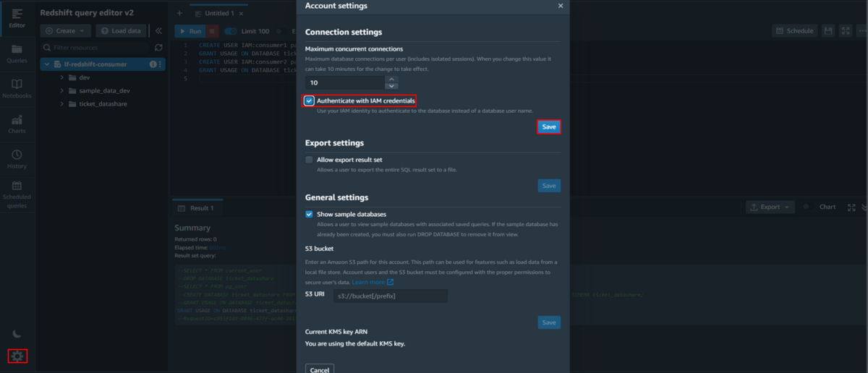Collapse the resource panel with double chevron

click(x=159, y=31)
